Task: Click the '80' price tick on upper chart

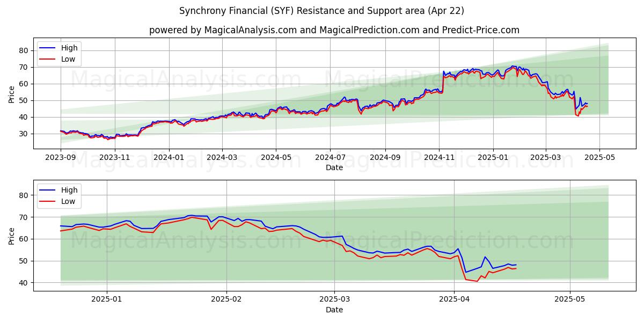Action: (25, 50)
